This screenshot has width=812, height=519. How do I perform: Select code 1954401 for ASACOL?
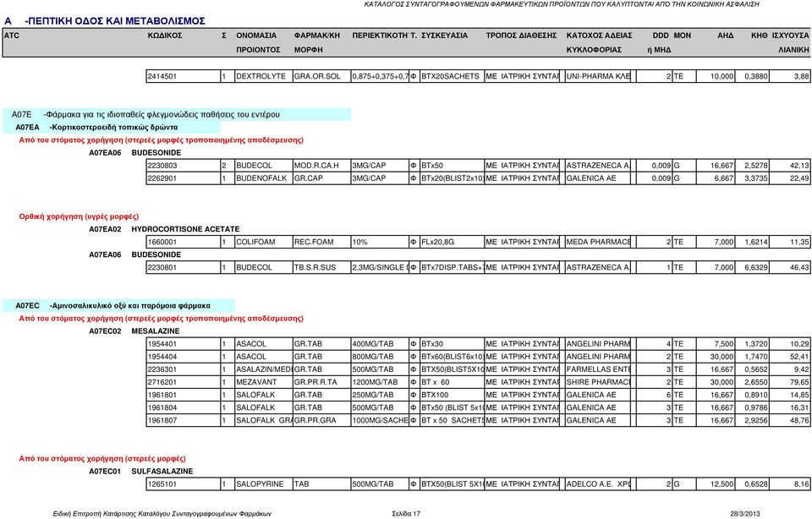pos(184,343)
